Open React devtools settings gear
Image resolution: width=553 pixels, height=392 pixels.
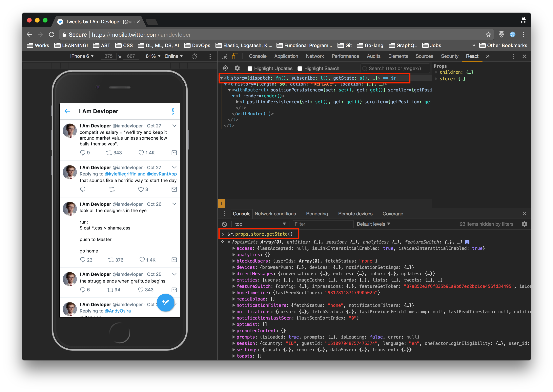(x=237, y=68)
